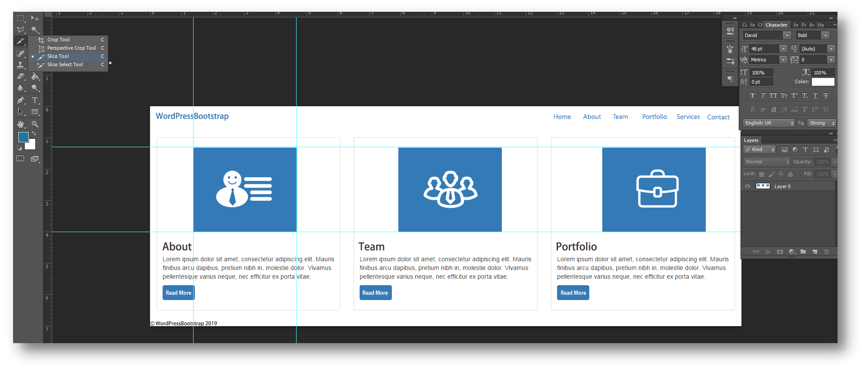Toggle lock transparent pixels
The image size is (868, 371).
click(761, 174)
